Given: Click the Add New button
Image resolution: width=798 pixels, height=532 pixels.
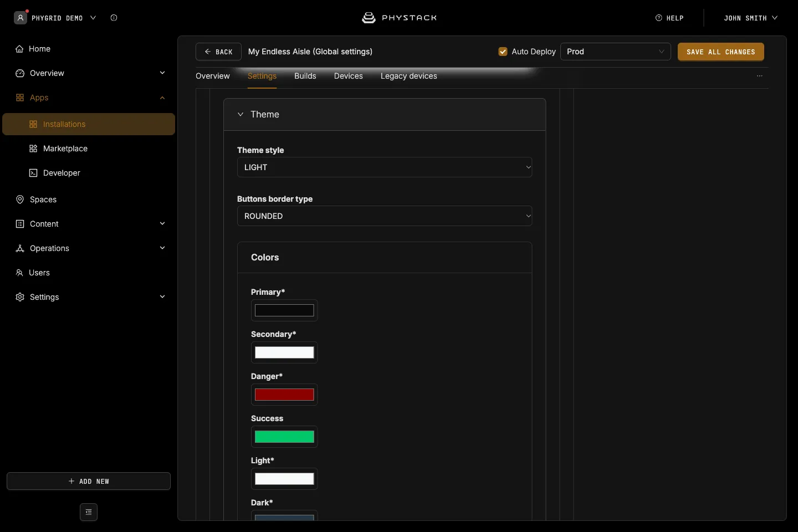Looking at the screenshot, I should [89, 481].
